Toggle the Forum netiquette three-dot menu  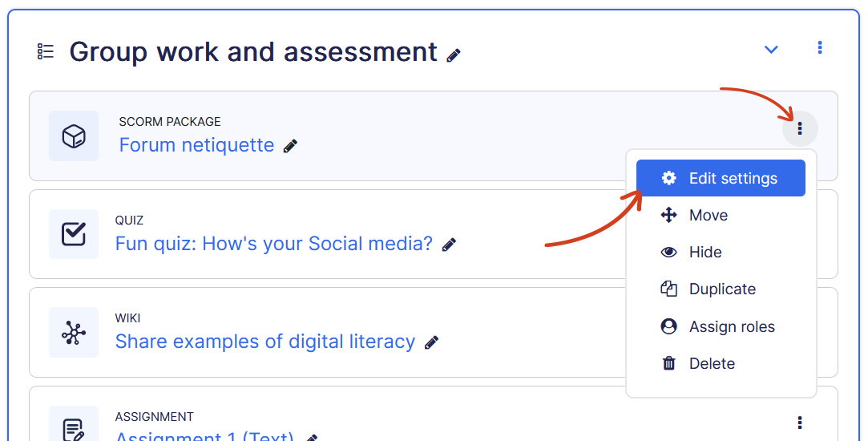click(x=799, y=129)
